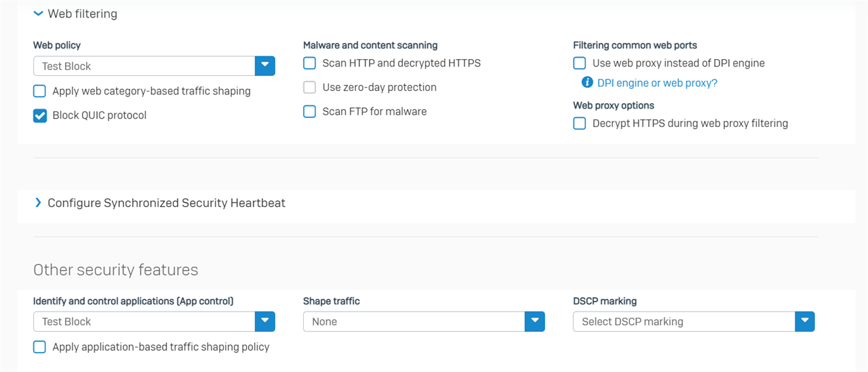
Task: Click the Web policy Test Block field
Action: tap(144, 66)
